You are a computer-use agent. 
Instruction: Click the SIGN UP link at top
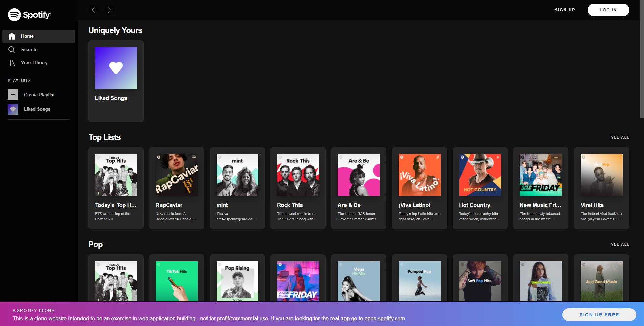(565, 10)
